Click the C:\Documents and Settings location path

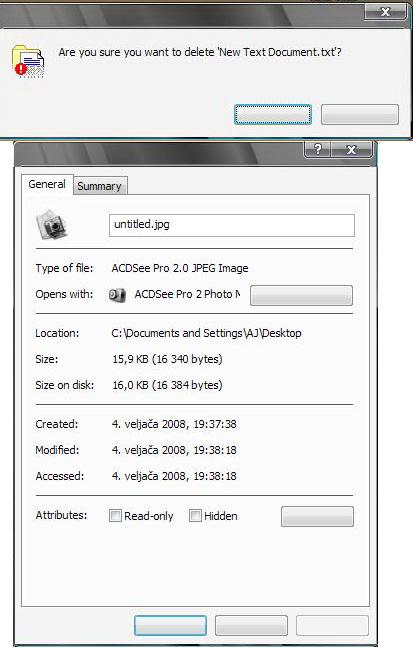(x=206, y=333)
